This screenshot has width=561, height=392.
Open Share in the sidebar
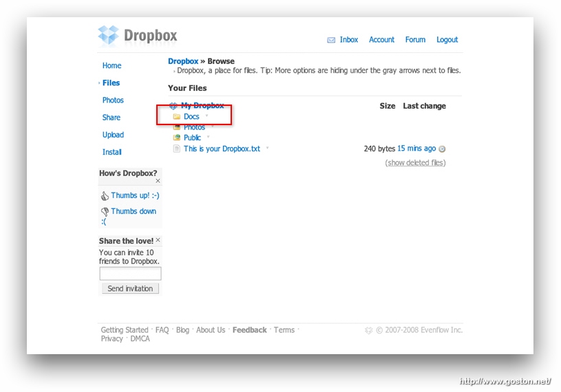(x=112, y=118)
